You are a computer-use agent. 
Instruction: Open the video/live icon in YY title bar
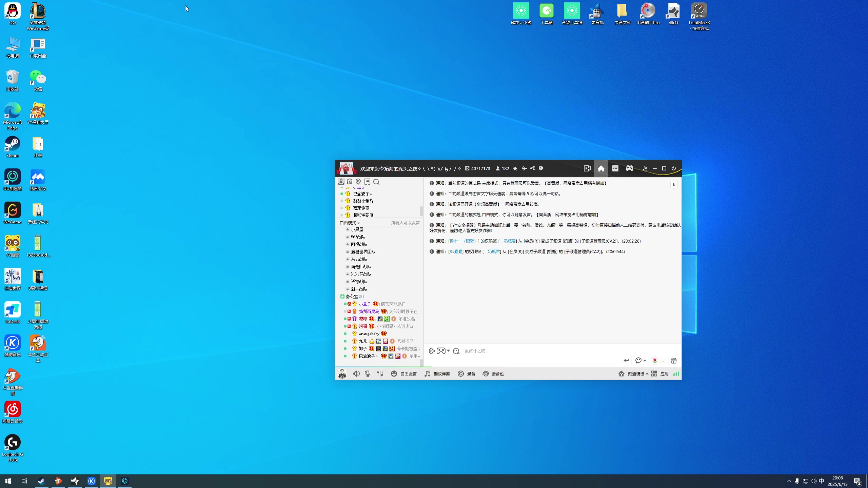[587, 168]
